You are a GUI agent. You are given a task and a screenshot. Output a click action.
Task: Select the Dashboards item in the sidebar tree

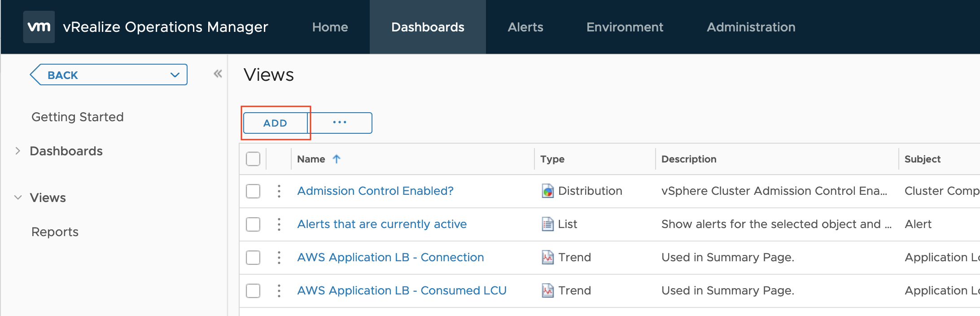coord(66,151)
